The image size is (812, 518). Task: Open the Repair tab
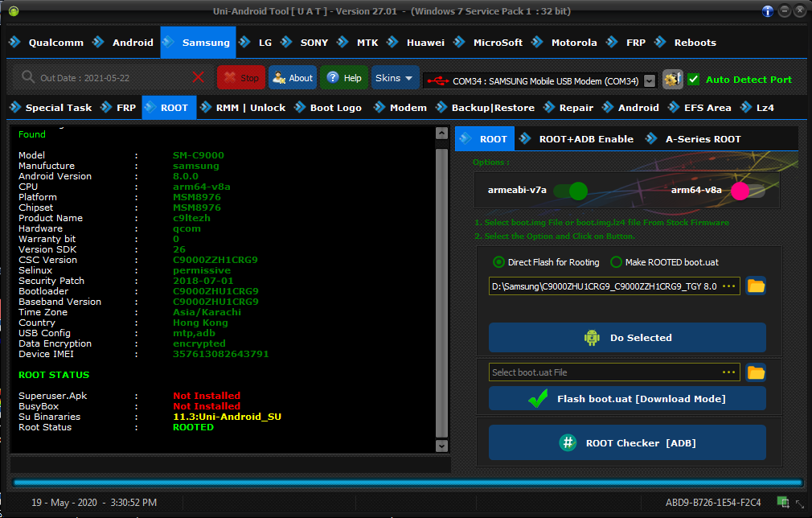tap(568, 108)
